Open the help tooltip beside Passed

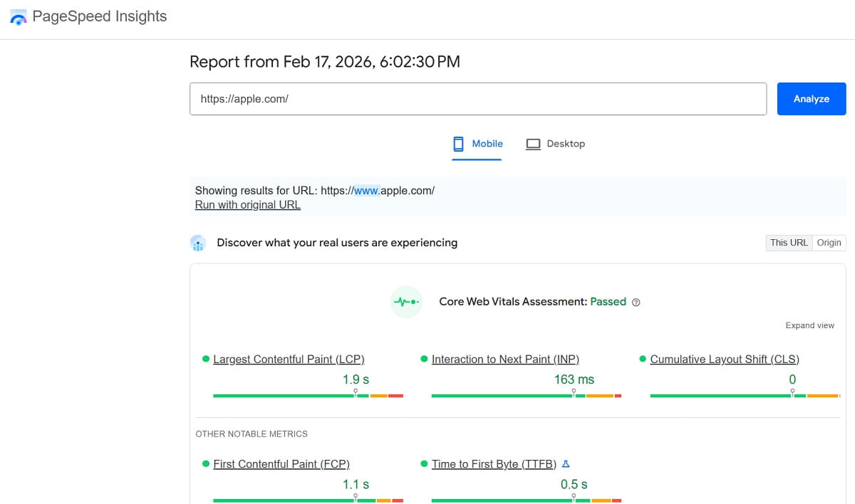click(x=636, y=302)
